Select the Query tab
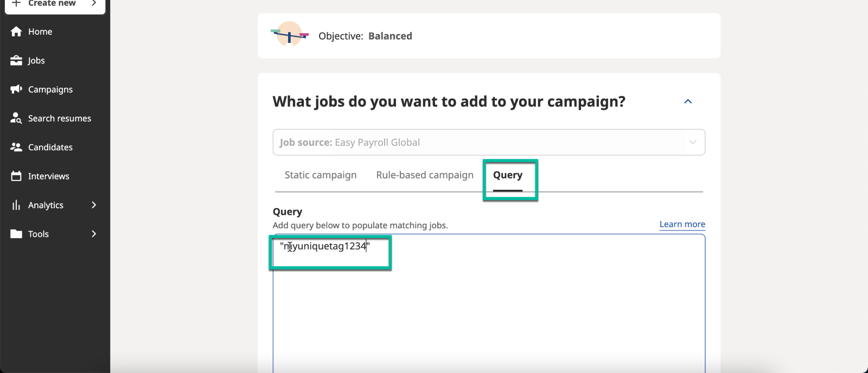This screenshot has height=373, width=868. tap(508, 175)
